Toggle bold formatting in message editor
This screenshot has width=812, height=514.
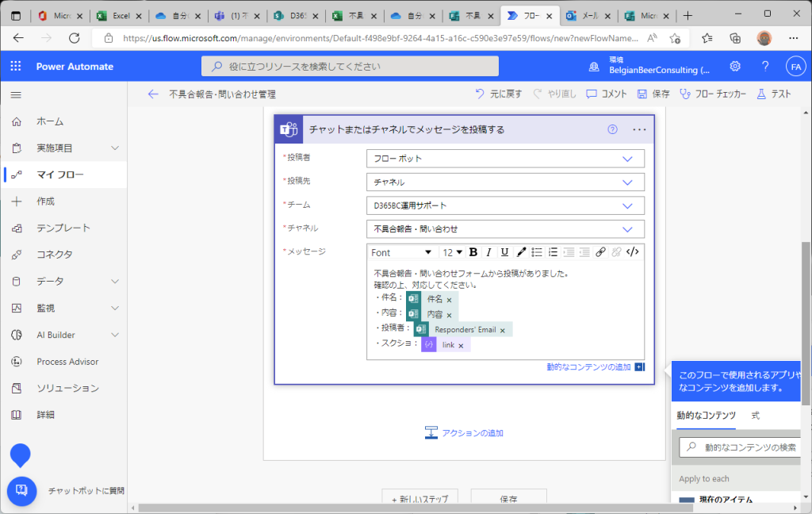coord(473,252)
